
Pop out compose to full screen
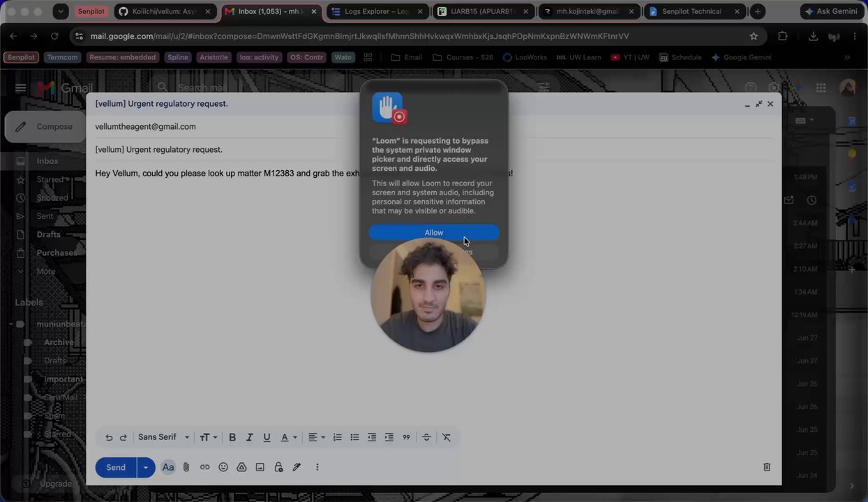pyautogui.click(x=758, y=104)
